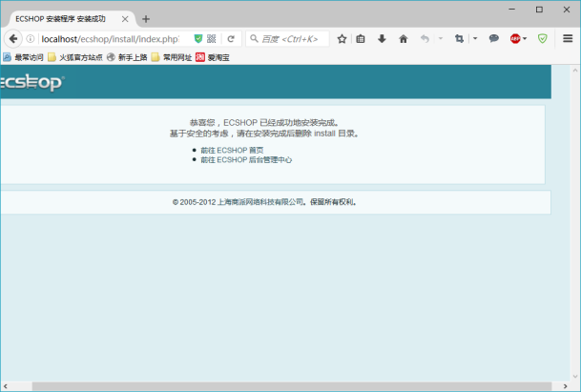Go back using the browser back arrow
The image size is (581, 392).
(x=13, y=38)
